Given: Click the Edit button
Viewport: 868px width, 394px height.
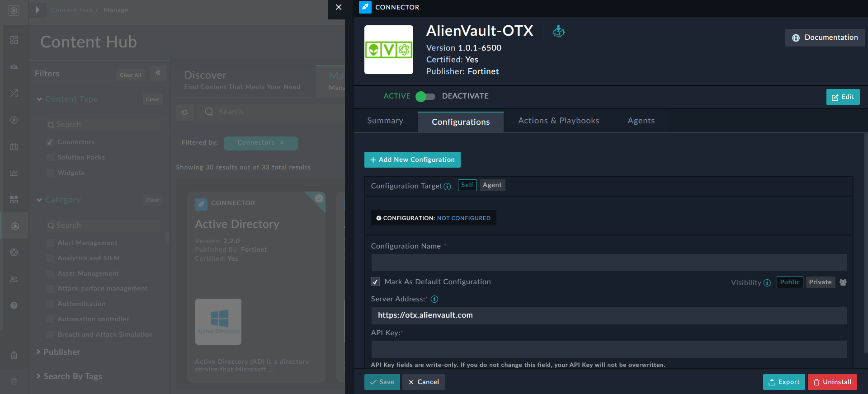Looking at the screenshot, I should pos(843,97).
